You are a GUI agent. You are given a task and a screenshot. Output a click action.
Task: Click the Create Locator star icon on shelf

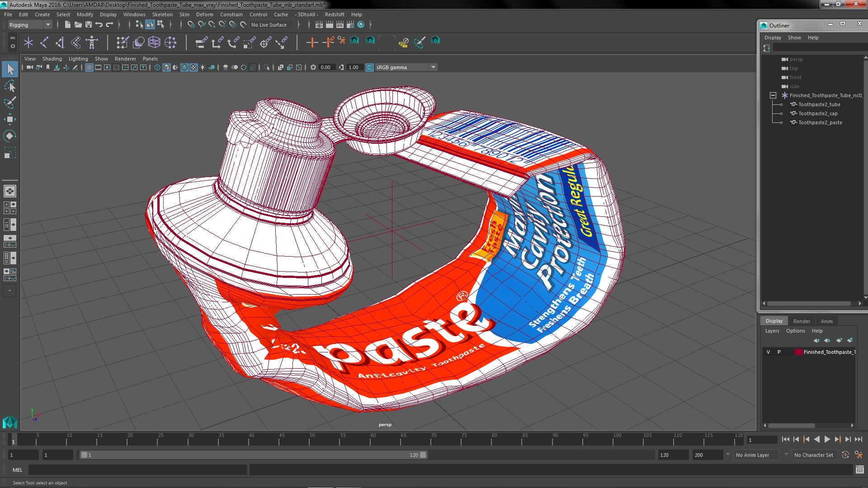[28, 42]
